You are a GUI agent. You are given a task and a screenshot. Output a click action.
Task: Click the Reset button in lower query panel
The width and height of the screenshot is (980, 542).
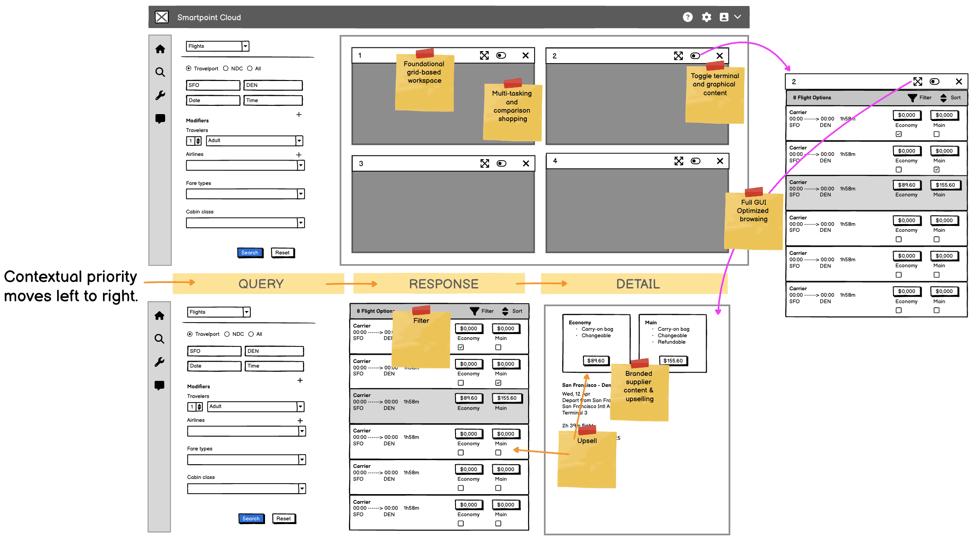(x=283, y=519)
